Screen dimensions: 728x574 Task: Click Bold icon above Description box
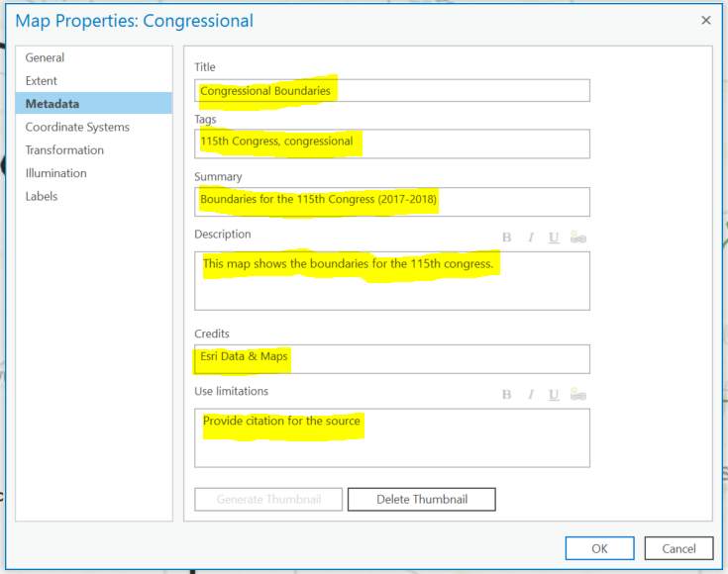(x=506, y=238)
